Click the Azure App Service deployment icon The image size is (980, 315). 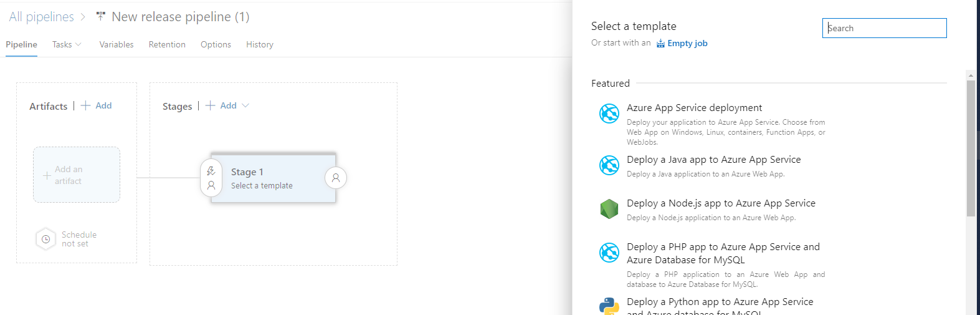(609, 114)
